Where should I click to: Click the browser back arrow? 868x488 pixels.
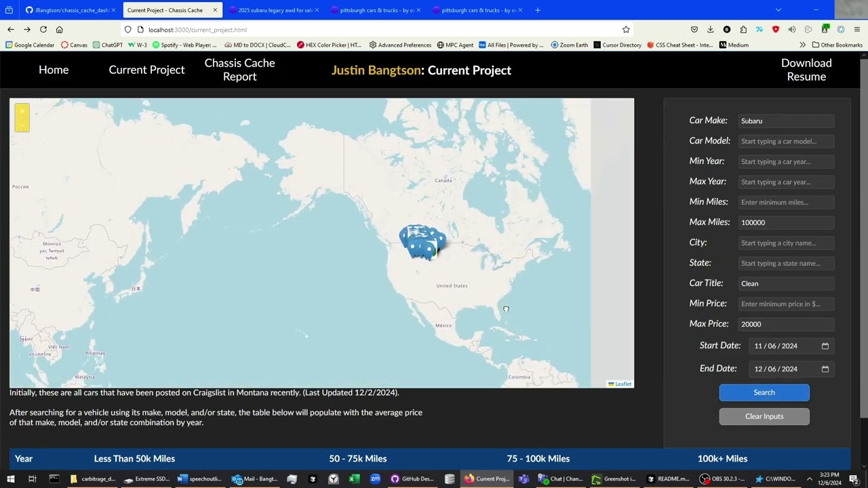[x=11, y=29]
